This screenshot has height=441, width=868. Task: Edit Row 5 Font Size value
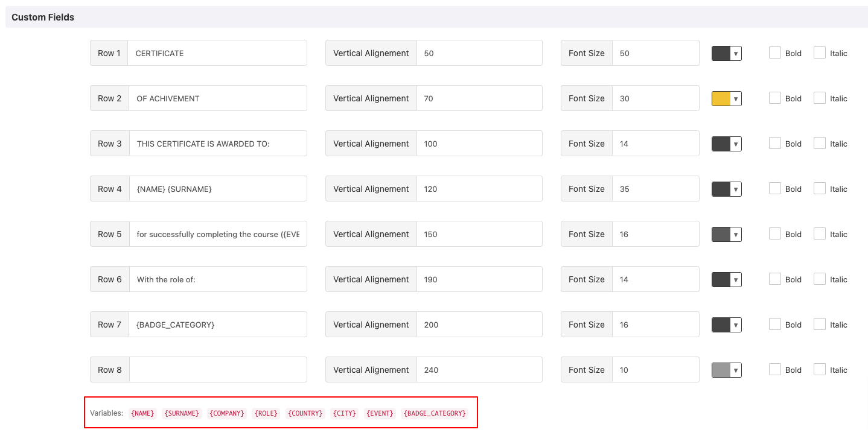[x=656, y=234]
